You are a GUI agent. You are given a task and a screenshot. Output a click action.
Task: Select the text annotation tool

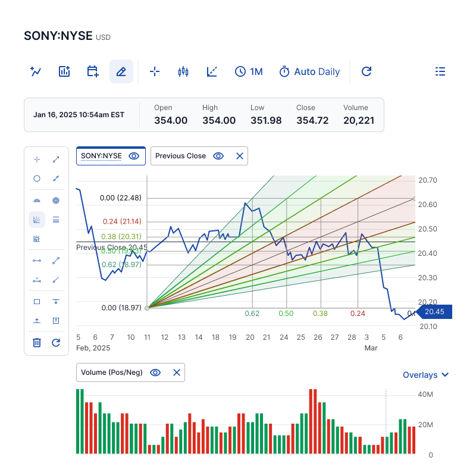(x=56, y=321)
